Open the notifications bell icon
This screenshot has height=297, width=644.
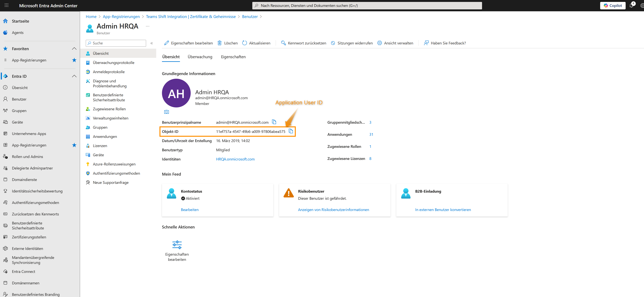click(631, 6)
